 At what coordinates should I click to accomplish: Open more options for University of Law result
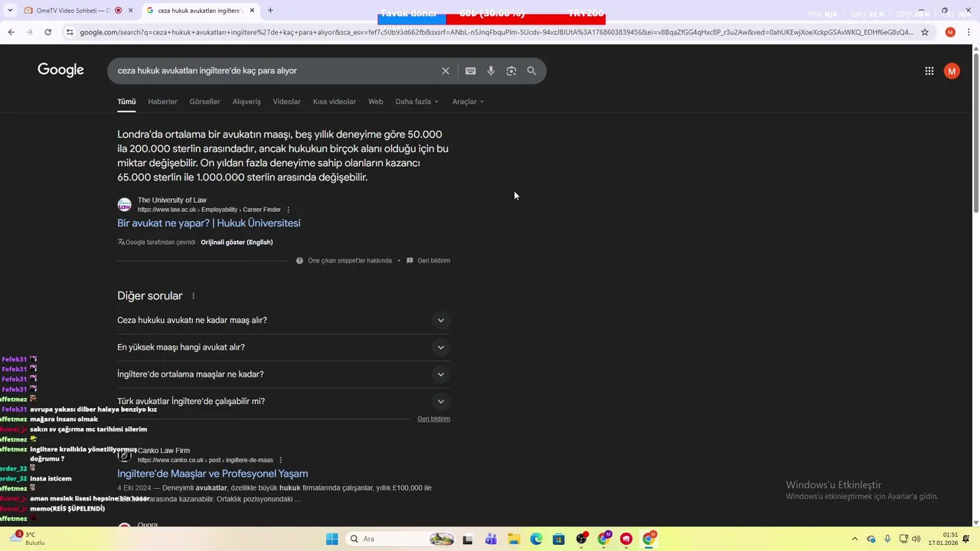[289, 210]
